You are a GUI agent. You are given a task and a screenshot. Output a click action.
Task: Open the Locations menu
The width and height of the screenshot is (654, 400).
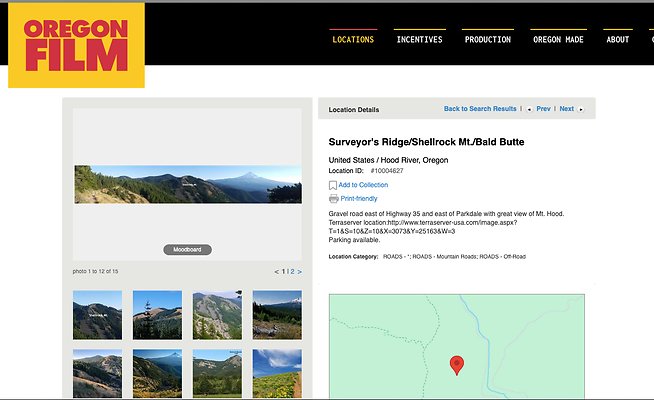pyautogui.click(x=353, y=40)
